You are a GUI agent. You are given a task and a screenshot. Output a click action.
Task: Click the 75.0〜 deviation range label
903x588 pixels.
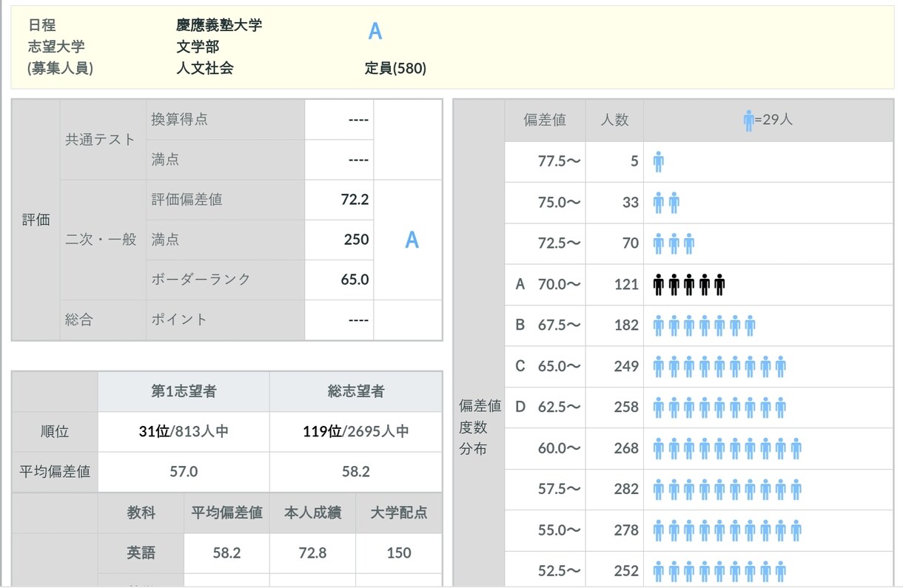(x=560, y=202)
